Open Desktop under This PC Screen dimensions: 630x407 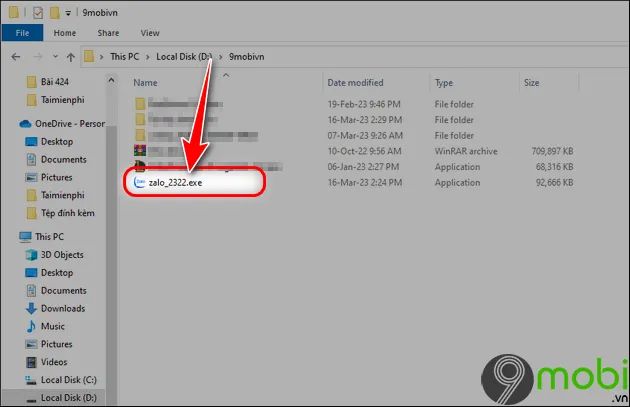click(x=57, y=273)
